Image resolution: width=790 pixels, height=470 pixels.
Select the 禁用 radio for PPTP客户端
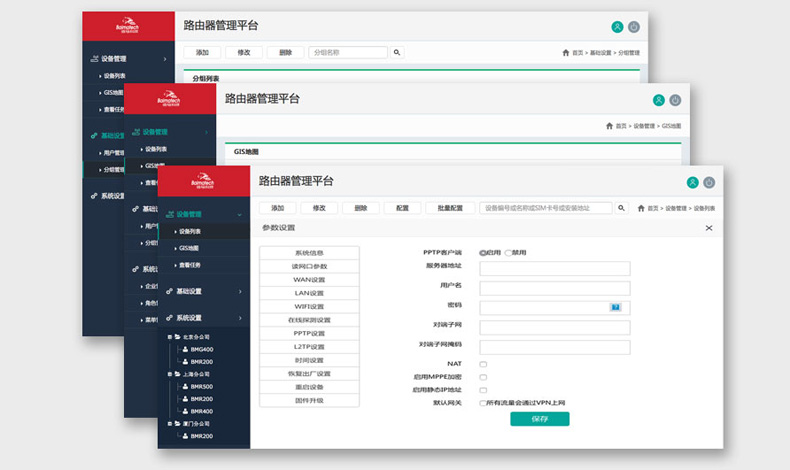(x=508, y=253)
